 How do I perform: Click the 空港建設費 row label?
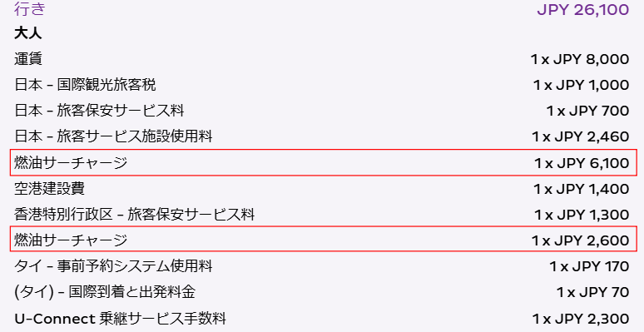coord(49,189)
